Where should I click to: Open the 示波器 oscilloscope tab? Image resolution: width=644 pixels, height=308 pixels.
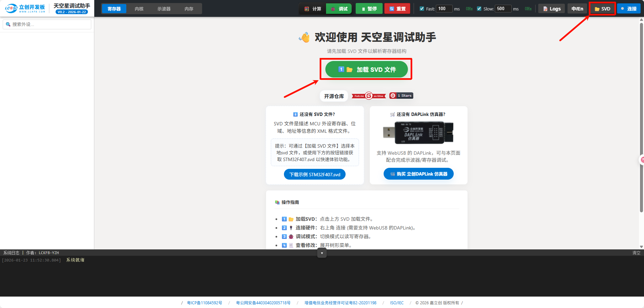[164, 8]
